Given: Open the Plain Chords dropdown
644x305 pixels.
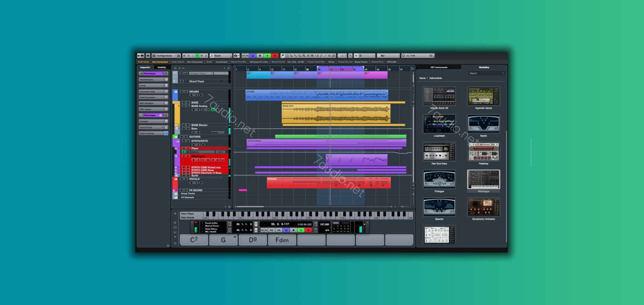Looking at the screenshot, I should point(191,218).
